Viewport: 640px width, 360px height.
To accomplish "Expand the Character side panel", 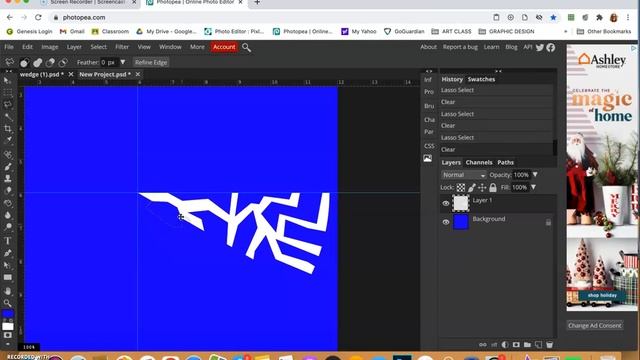I will 429,120.
